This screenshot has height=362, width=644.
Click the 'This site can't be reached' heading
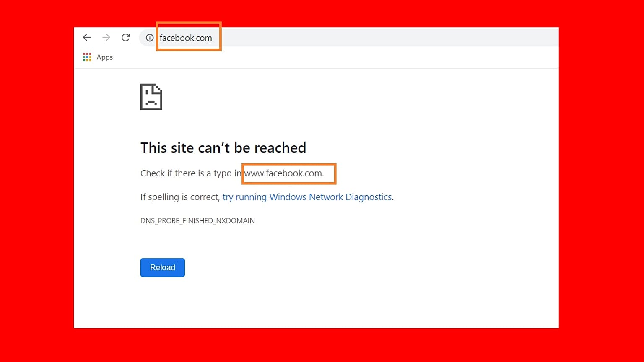(223, 147)
